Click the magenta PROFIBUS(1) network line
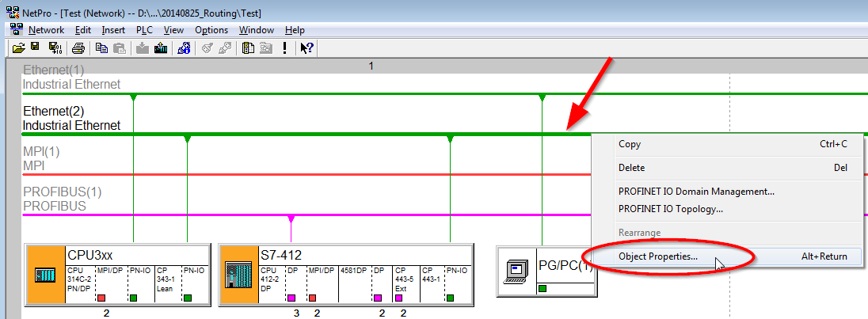The height and width of the screenshot is (319, 868). coord(306,215)
